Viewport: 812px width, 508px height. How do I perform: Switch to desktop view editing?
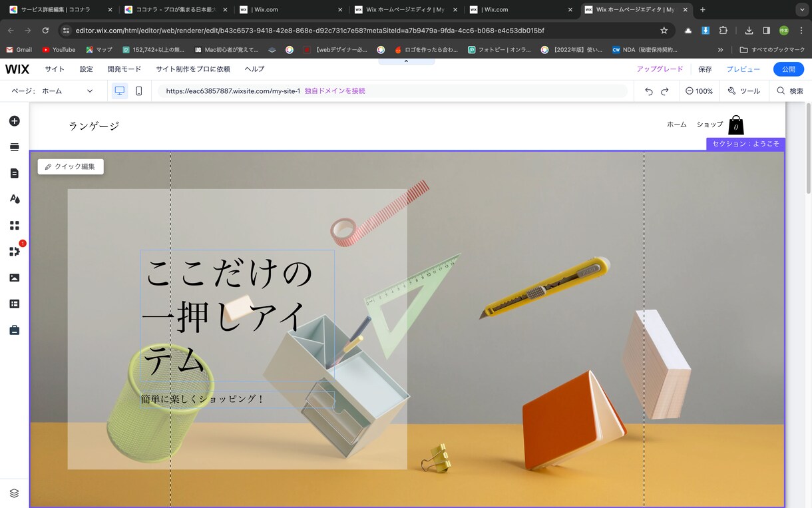[120, 91]
